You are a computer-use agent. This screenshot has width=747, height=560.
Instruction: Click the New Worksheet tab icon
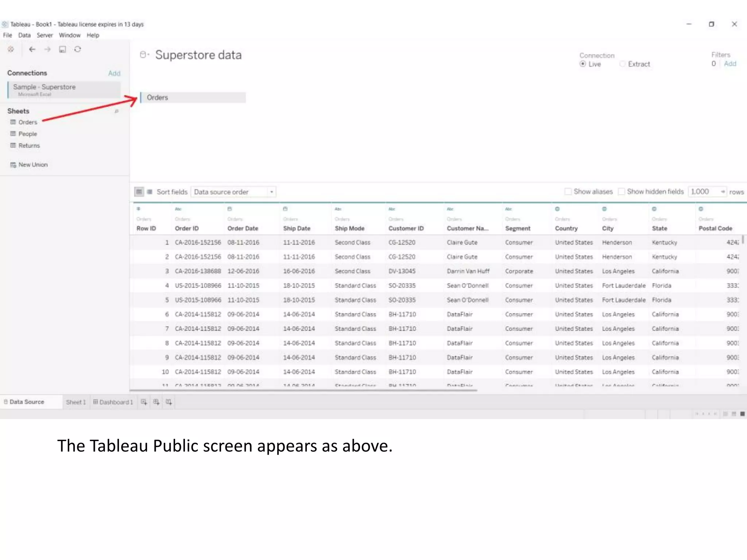pyautogui.click(x=144, y=402)
